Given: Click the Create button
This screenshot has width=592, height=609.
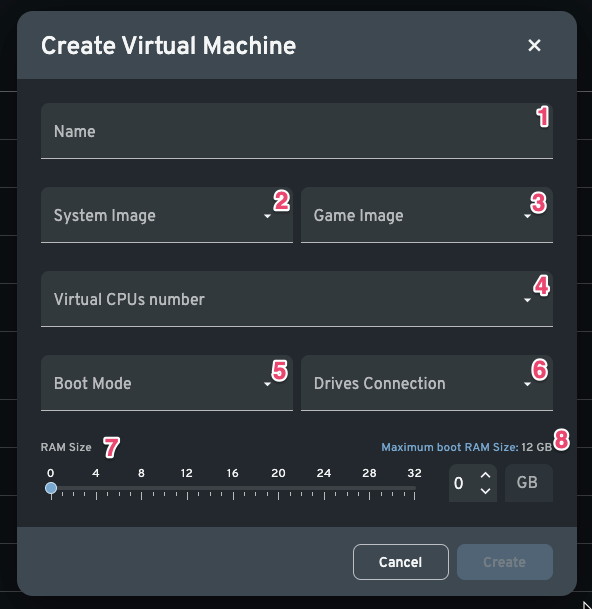Looking at the screenshot, I should (x=505, y=562).
